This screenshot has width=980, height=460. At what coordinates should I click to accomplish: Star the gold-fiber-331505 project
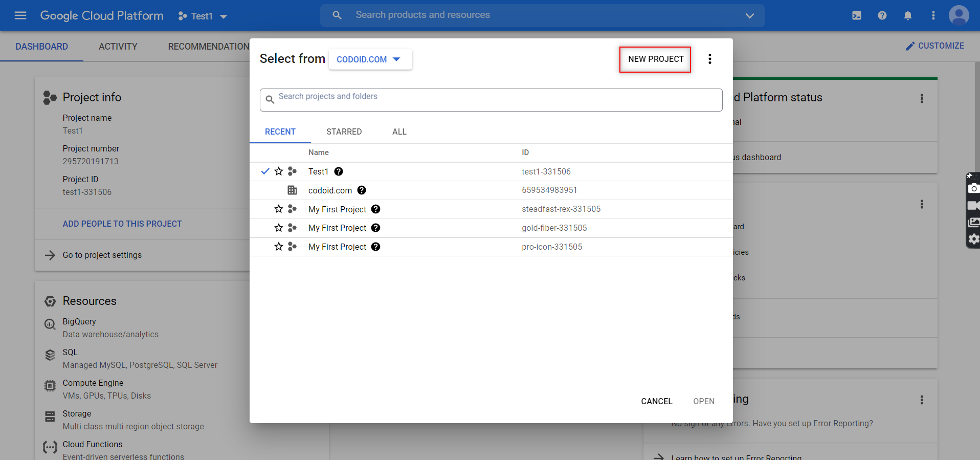pos(279,228)
